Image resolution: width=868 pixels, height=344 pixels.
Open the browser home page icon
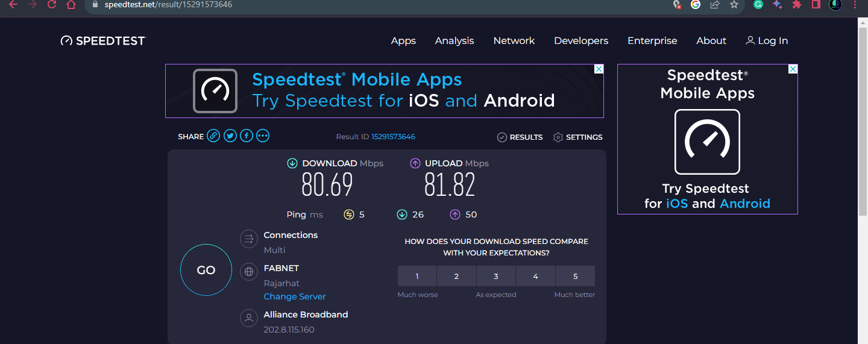(71, 4)
